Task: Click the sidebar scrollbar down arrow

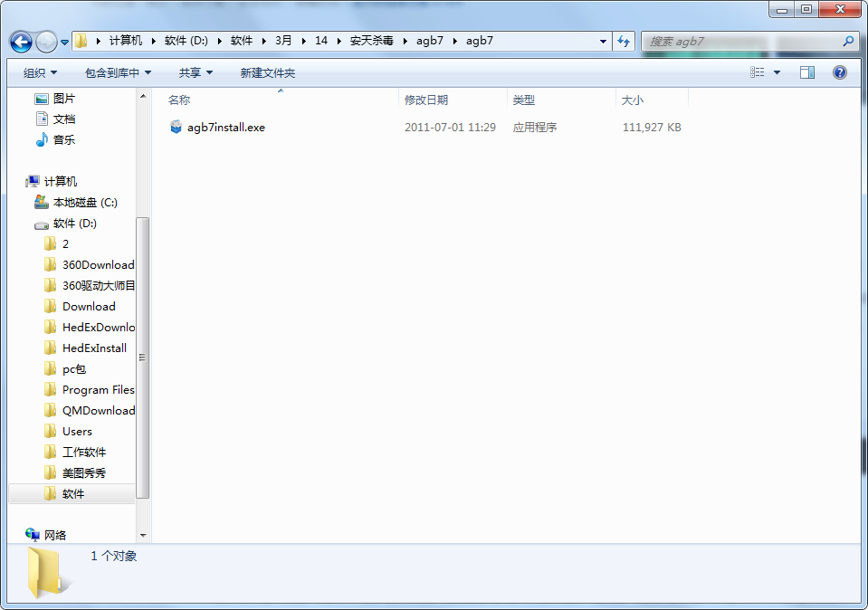Action: click(x=143, y=535)
